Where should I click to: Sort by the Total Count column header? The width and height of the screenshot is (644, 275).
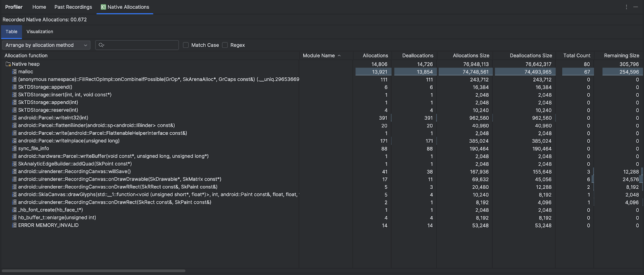(x=576, y=55)
